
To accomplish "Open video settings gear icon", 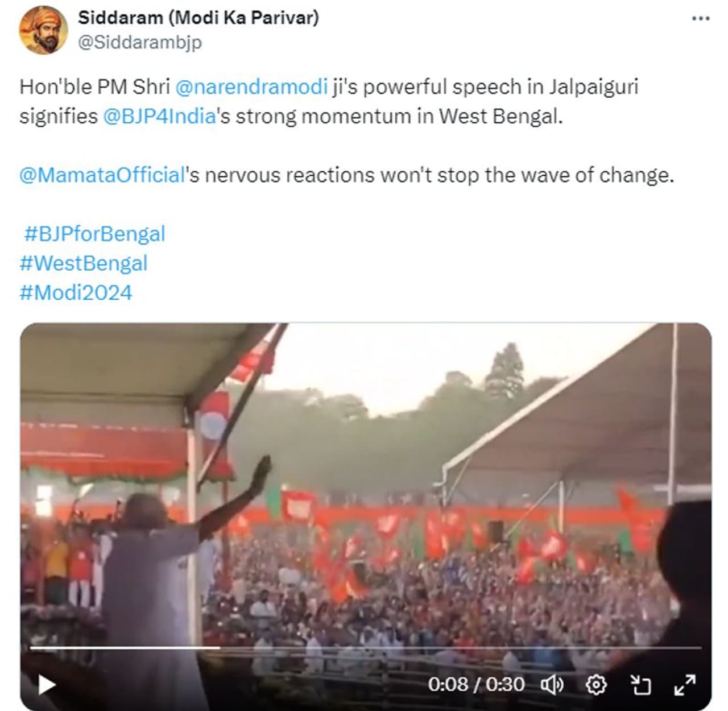I will (596, 685).
